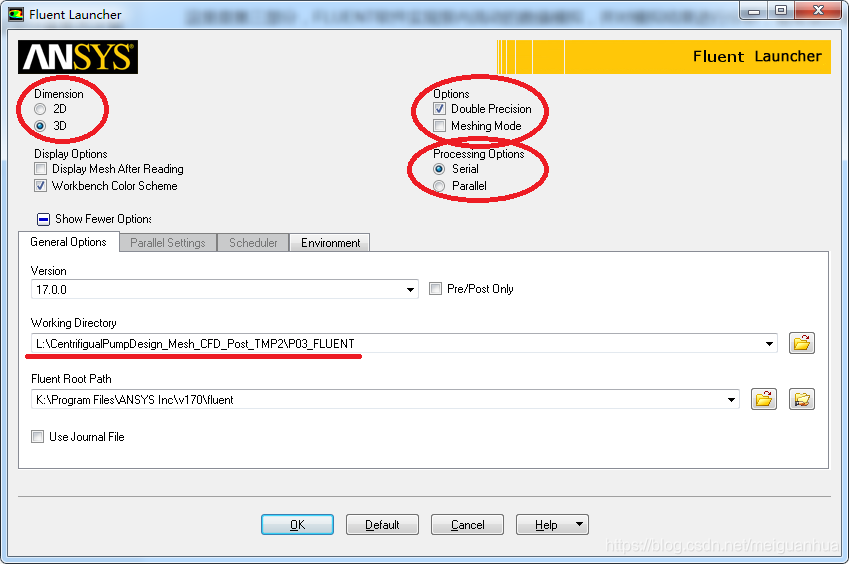
Task: Collapse options with Show Fewer Options icon
Action: point(43,219)
